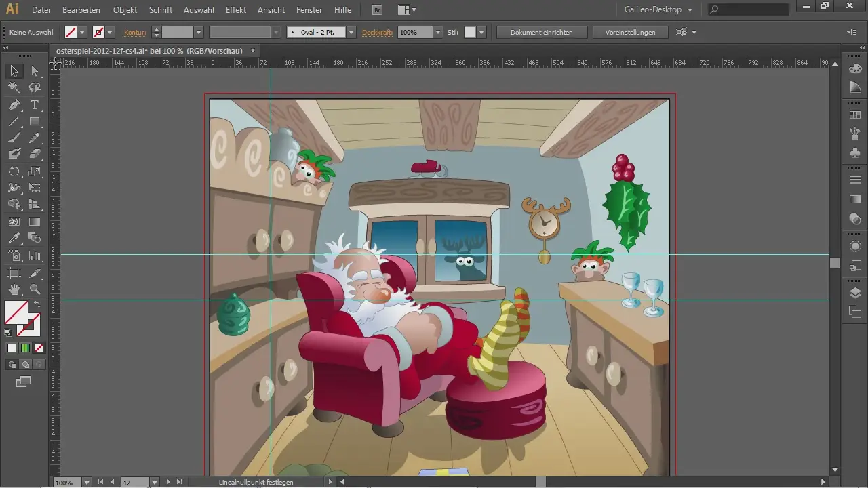Select the Mesh tool
Viewport: 868px width, 488px height.
[14, 222]
